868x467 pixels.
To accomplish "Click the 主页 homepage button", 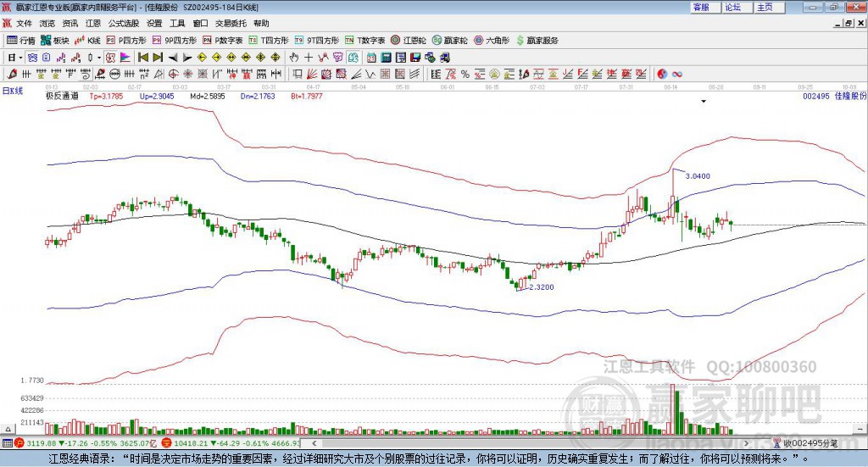I will 770,7.
